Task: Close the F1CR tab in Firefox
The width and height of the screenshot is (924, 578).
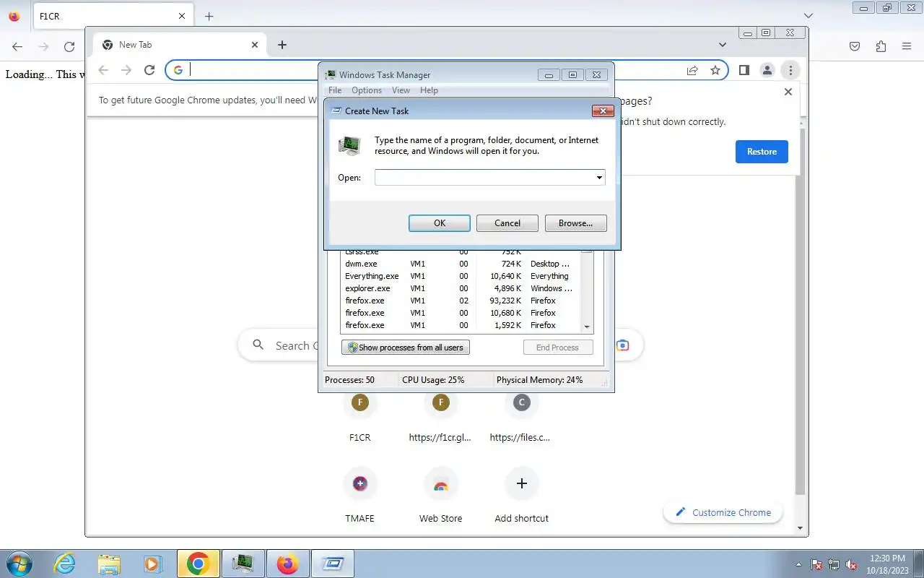Action: [x=181, y=16]
